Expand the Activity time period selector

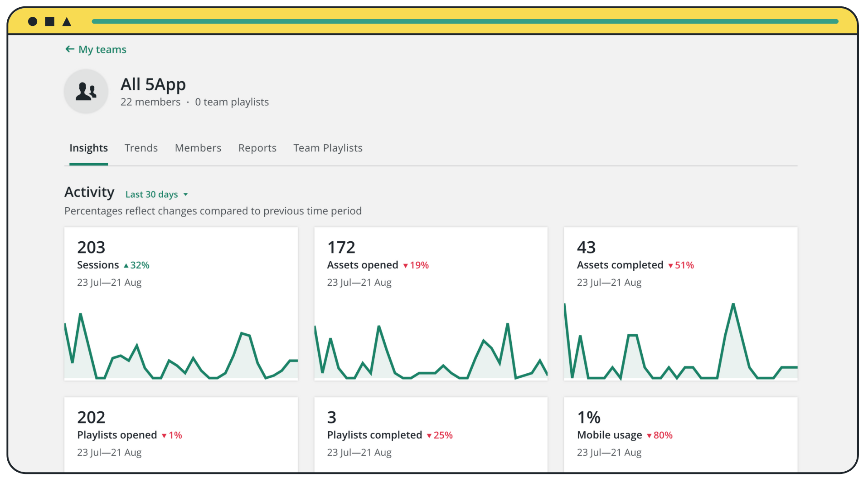pyautogui.click(x=156, y=194)
